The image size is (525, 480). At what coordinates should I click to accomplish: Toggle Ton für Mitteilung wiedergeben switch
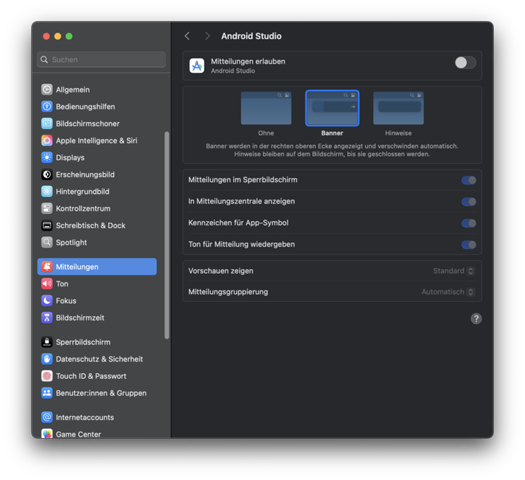tap(469, 245)
